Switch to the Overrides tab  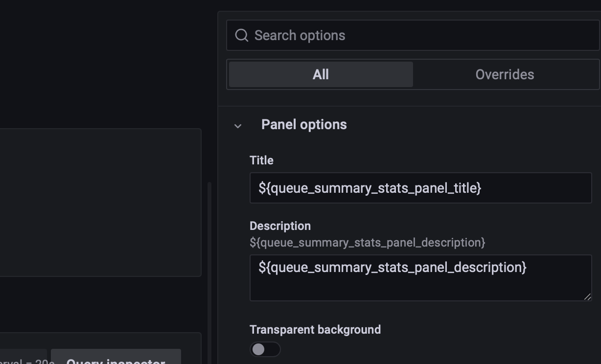tap(504, 74)
